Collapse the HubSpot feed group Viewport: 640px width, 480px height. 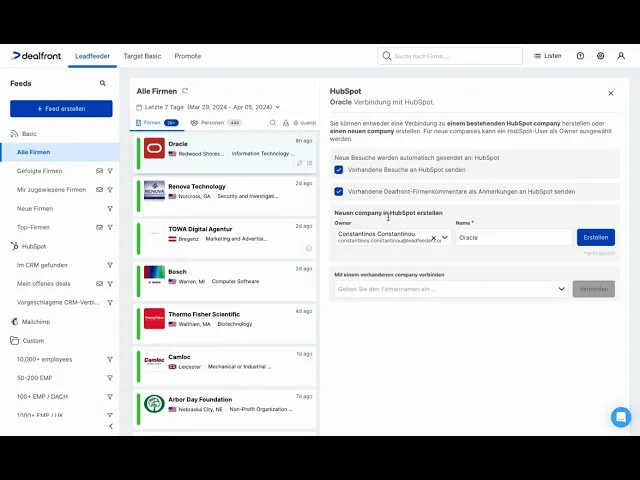click(x=28, y=246)
